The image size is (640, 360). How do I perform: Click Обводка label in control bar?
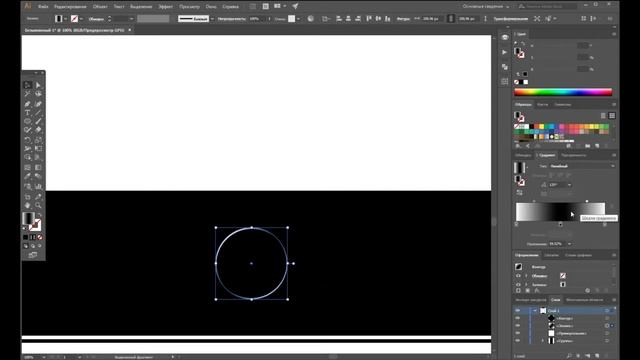click(x=96, y=19)
